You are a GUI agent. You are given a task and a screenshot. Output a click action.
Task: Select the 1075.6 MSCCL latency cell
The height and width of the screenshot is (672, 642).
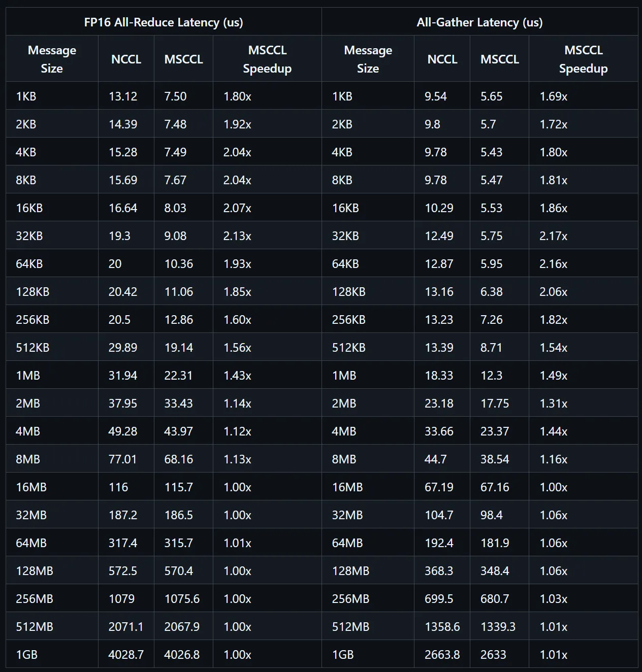[x=182, y=599]
